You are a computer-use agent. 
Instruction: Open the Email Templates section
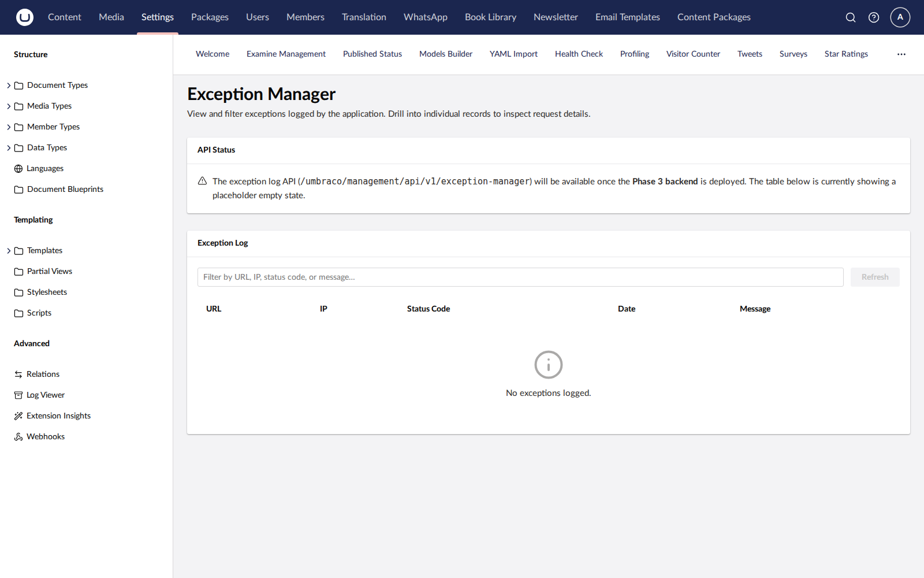coord(628,17)
